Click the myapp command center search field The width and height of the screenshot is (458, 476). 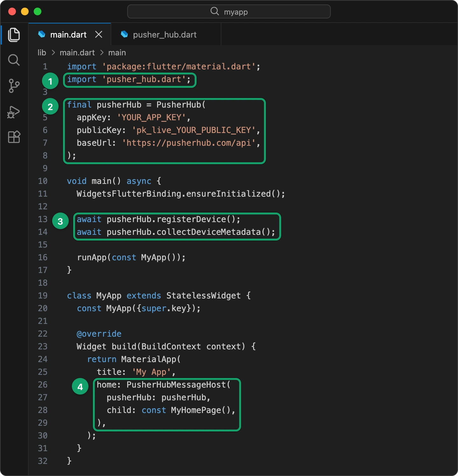[x=229, y=12]
